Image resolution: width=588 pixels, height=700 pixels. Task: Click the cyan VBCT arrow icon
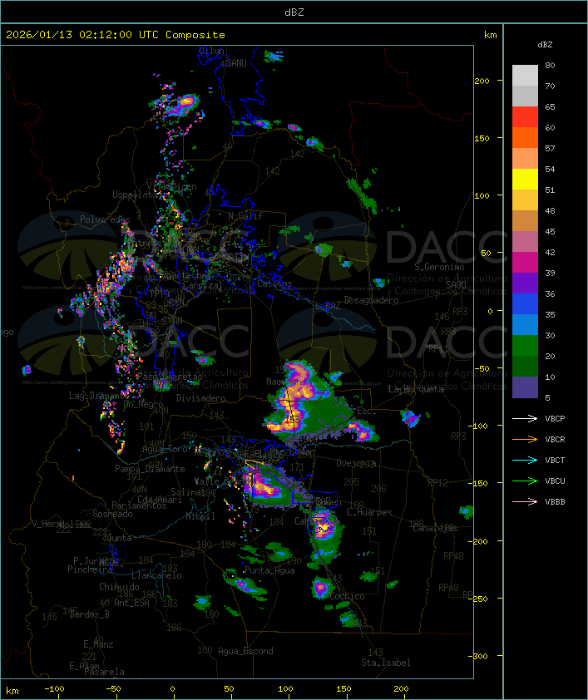tap(525, 461)
